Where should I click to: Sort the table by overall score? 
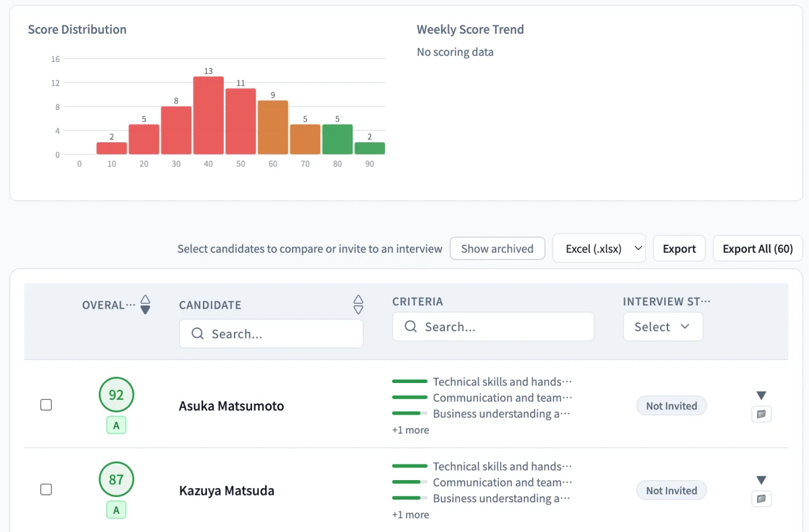(x=145, y=305)
